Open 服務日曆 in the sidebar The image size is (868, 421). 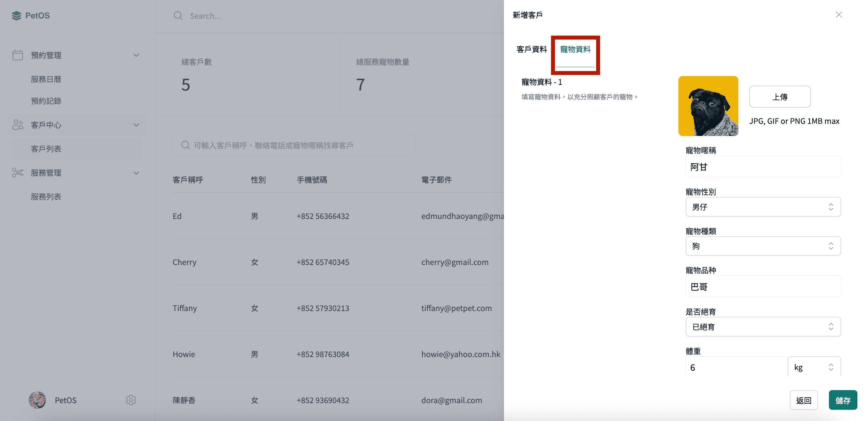pos(46,79)
